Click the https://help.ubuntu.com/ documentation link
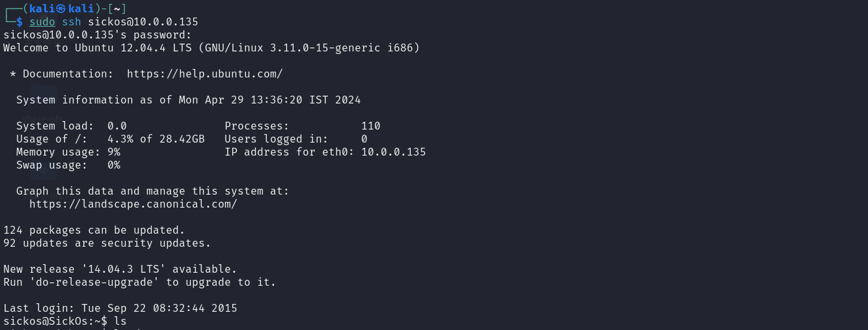The image size is (868, 330). coord(204,74)
